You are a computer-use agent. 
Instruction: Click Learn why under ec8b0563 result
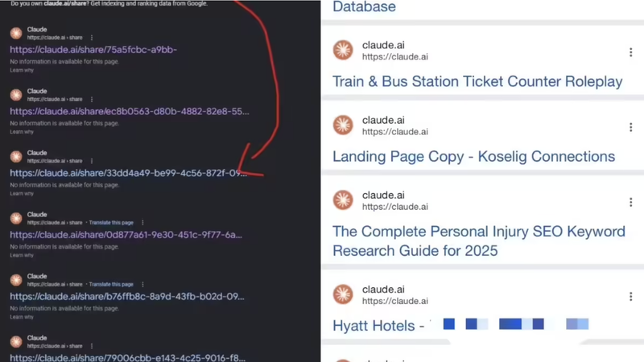point(22,132)
